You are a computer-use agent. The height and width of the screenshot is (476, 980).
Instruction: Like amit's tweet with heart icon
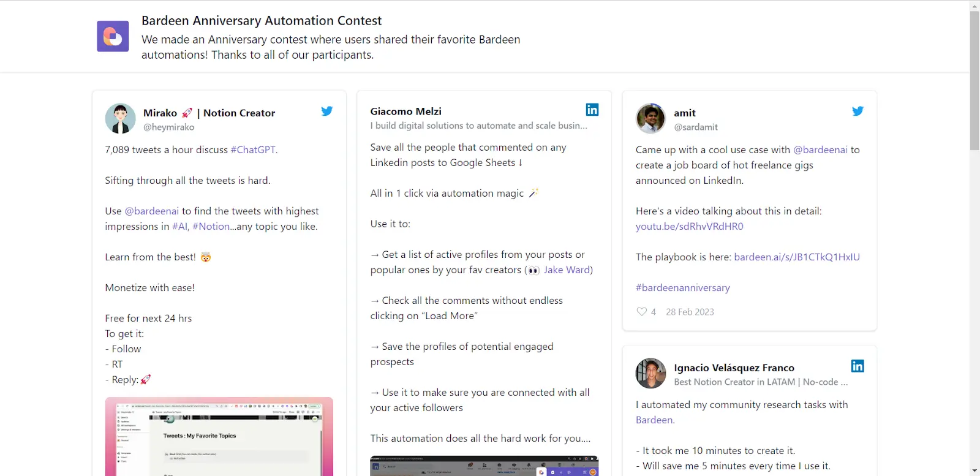(641, 312)
